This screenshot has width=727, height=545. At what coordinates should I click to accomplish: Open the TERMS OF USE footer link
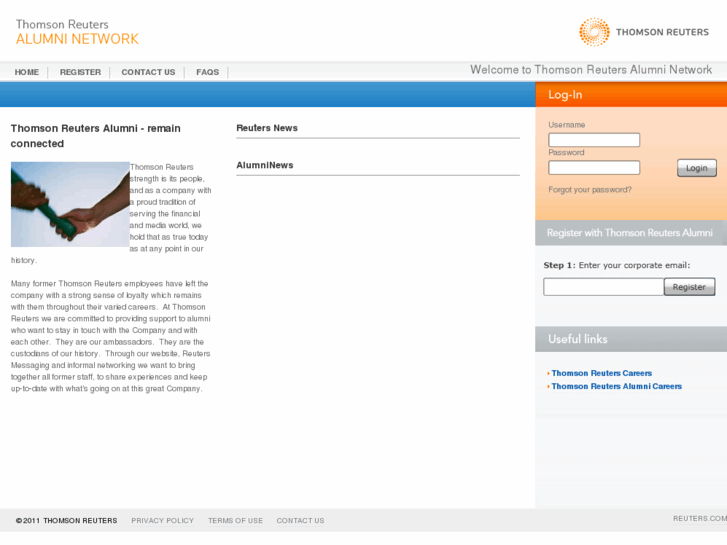(x=235, y=520)
